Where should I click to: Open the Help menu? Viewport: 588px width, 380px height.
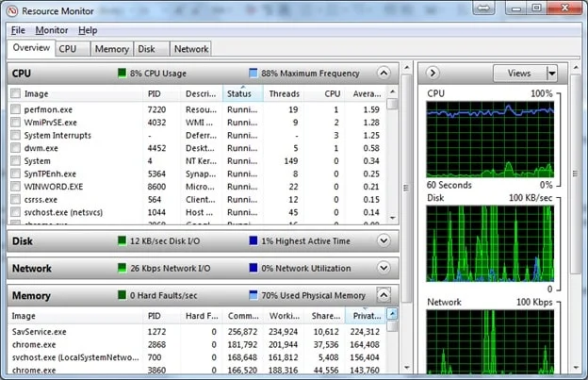88,30
